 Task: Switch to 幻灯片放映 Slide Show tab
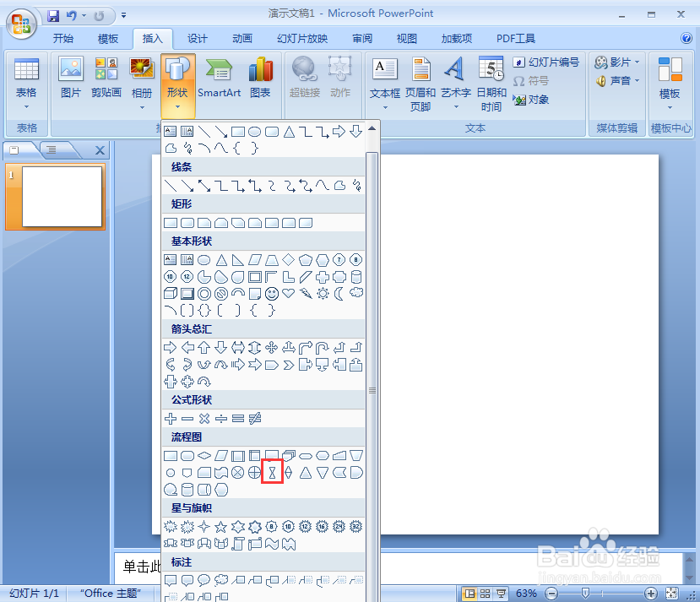pos(302,38)
